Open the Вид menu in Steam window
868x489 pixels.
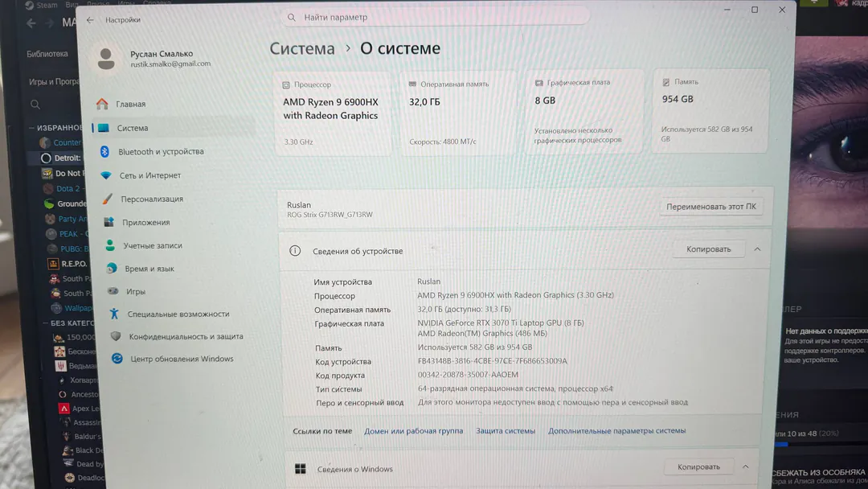(x=72, y=5)
